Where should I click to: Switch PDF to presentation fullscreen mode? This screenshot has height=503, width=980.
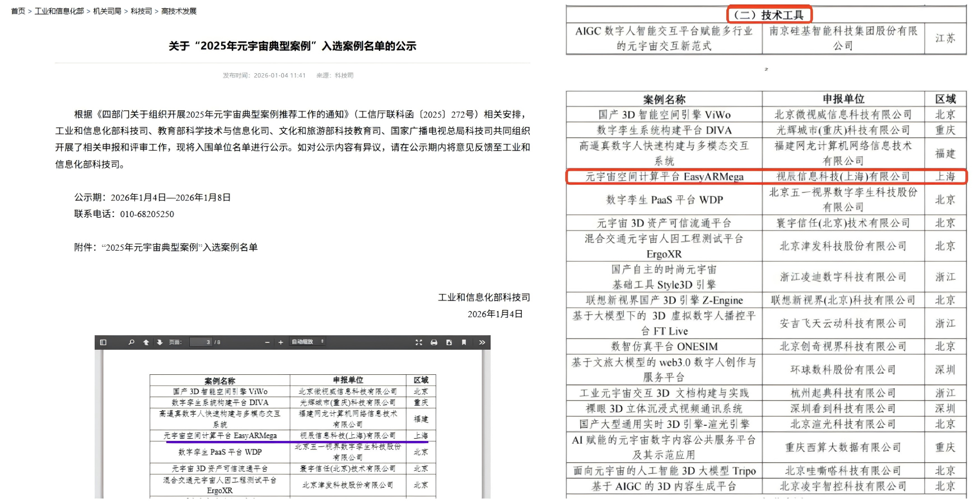[x=419, y=342]
